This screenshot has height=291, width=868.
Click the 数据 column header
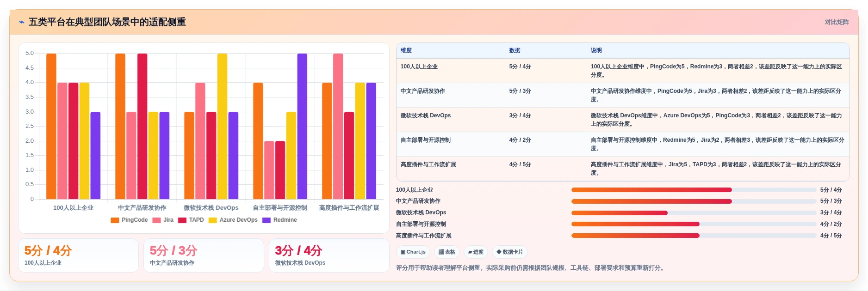[515, 50]
